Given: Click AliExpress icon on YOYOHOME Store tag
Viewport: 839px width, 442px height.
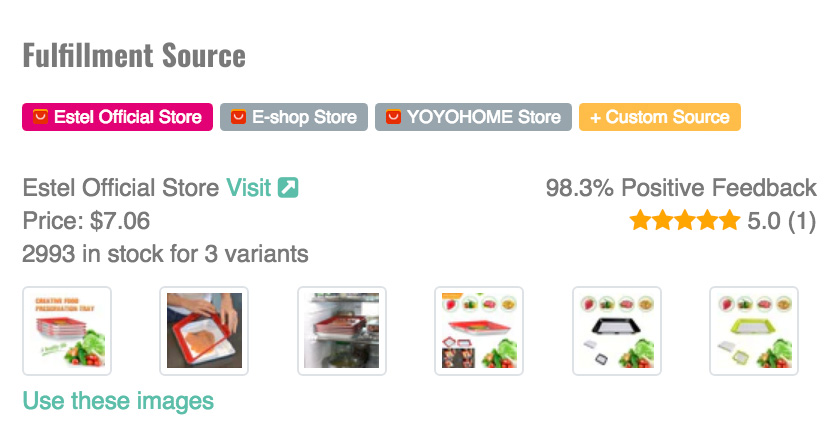Looking at the screenshot, I should 393,117.
